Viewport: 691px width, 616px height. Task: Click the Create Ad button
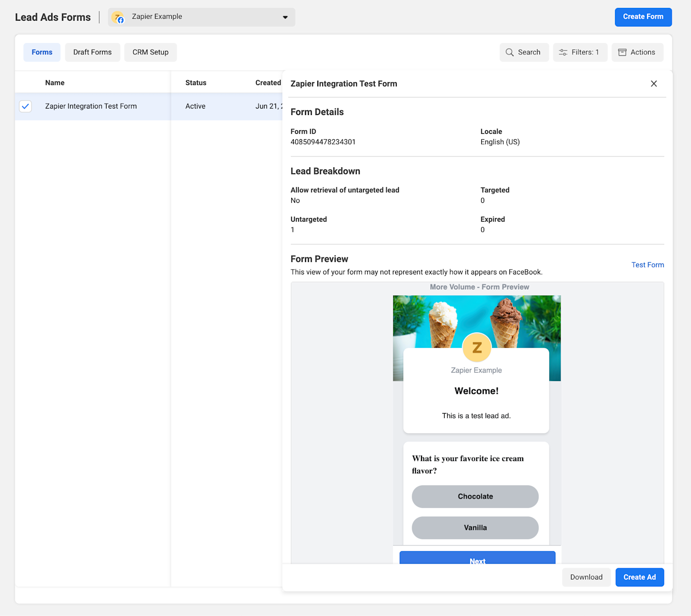[x=640, y=577]
